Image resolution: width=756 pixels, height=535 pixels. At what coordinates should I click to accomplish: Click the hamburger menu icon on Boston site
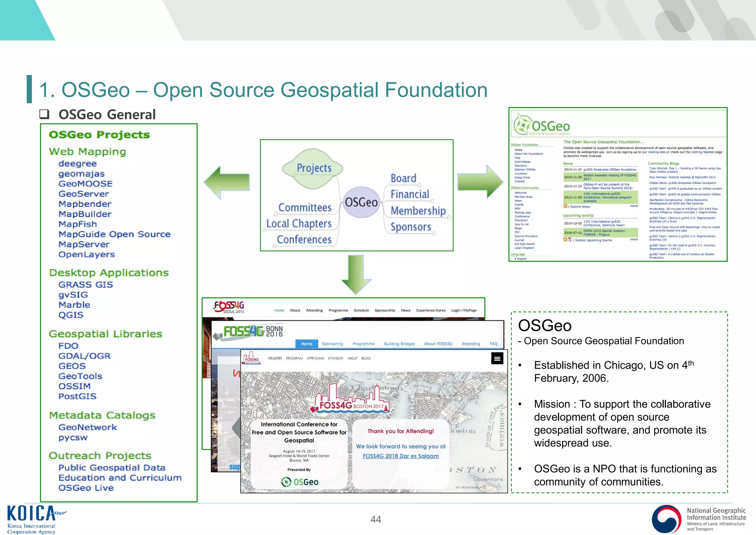tap(497, 358)
